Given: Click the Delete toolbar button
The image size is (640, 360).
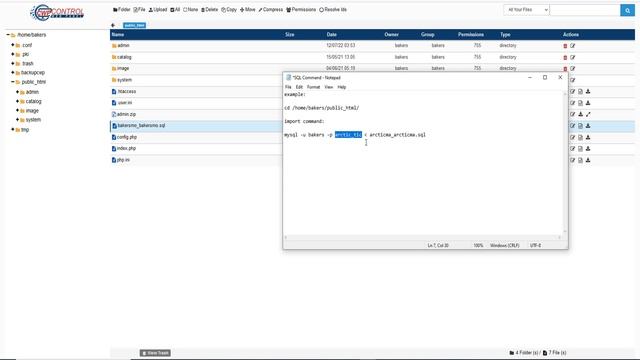Looking at the screenshot, I should pyautogui.click(x=209, y=9).
